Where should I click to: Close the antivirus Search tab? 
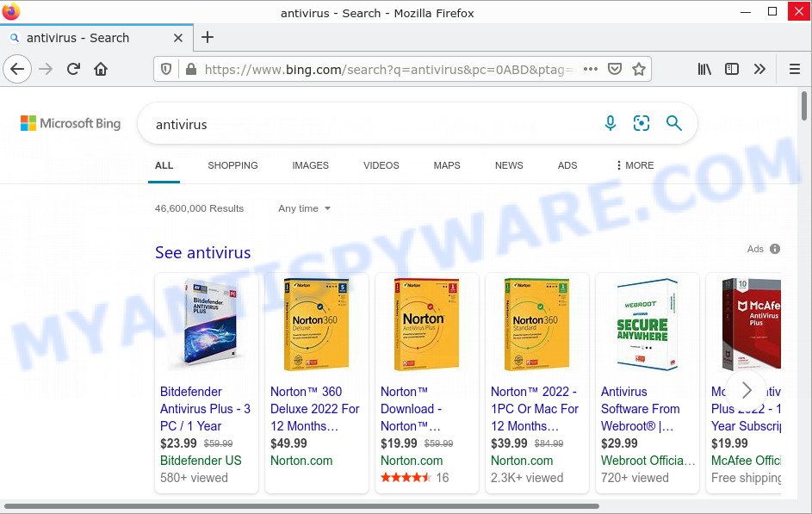point(177,38)
